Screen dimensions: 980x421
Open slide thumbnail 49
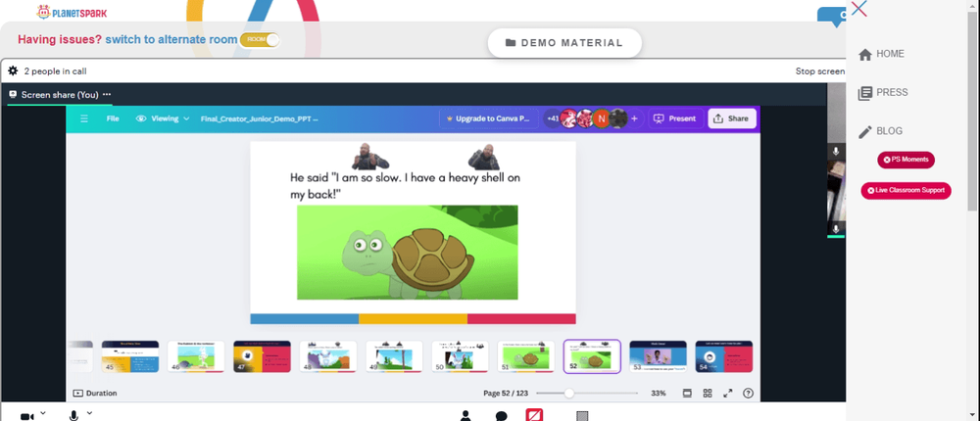(x=394, y=356)
